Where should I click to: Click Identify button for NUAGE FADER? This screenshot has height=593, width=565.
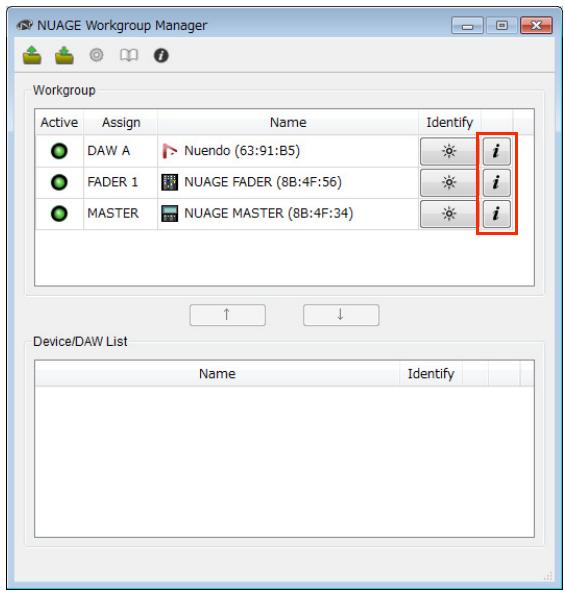pos(449,183)
